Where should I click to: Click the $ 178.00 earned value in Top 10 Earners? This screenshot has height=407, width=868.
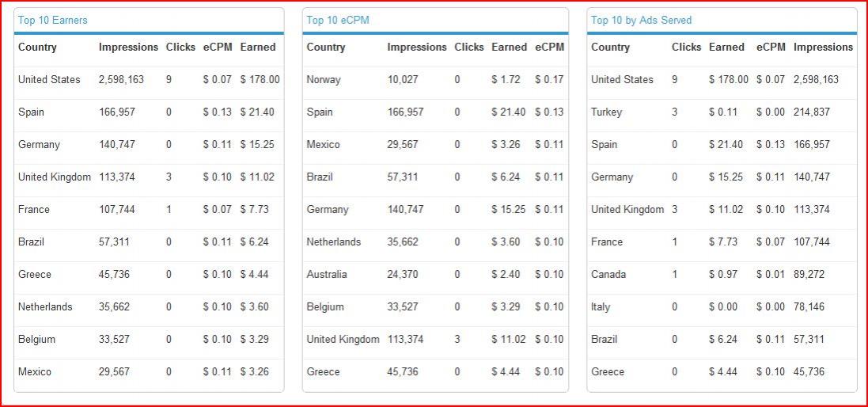point(260,79)
